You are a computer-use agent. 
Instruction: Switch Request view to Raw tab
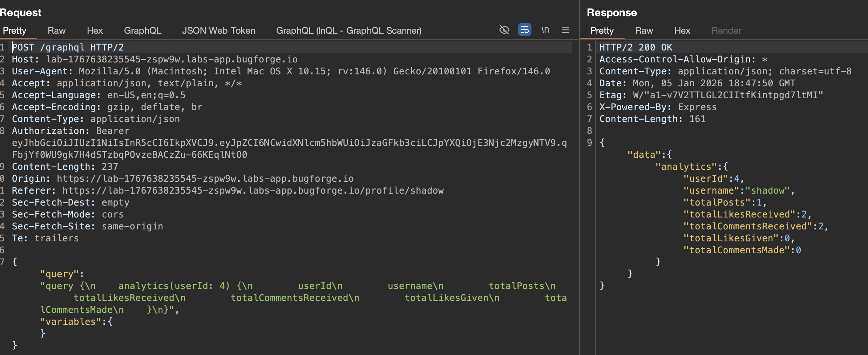pos(56,31)
